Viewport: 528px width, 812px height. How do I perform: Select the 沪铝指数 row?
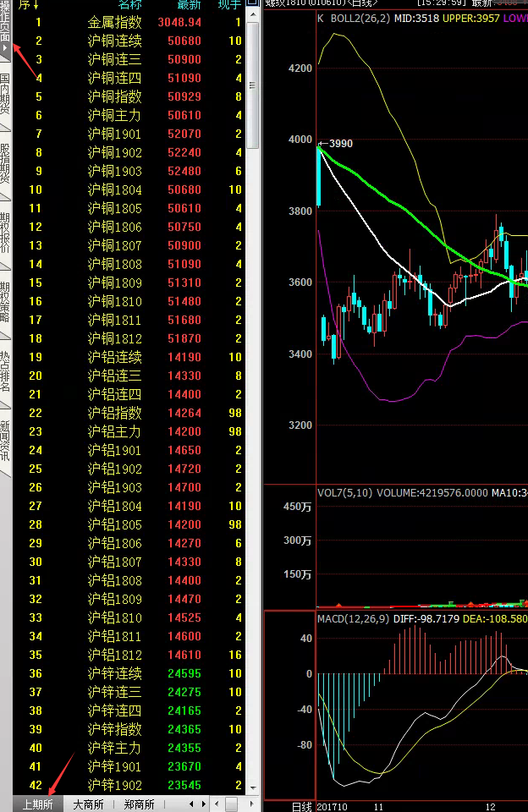tap(114, 414)
